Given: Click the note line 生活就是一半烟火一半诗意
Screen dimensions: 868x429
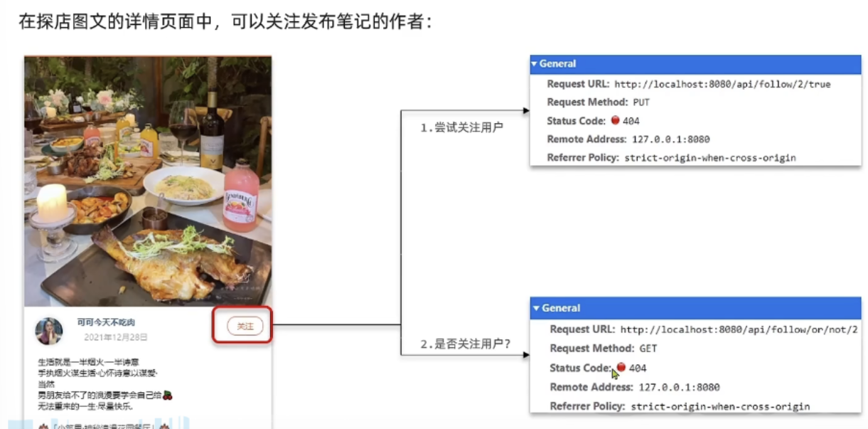Looking at the screenshot, I should (x=89, y=362).
